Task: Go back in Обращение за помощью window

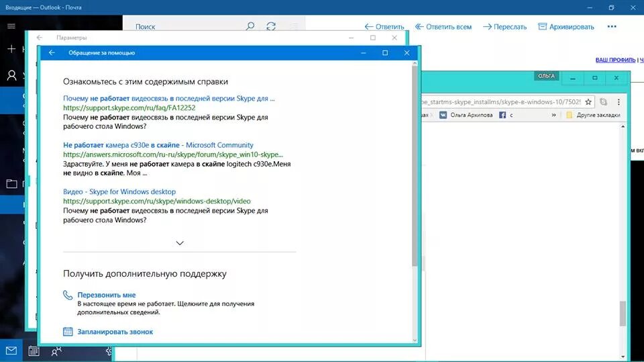Action: (x=52, y=52)
